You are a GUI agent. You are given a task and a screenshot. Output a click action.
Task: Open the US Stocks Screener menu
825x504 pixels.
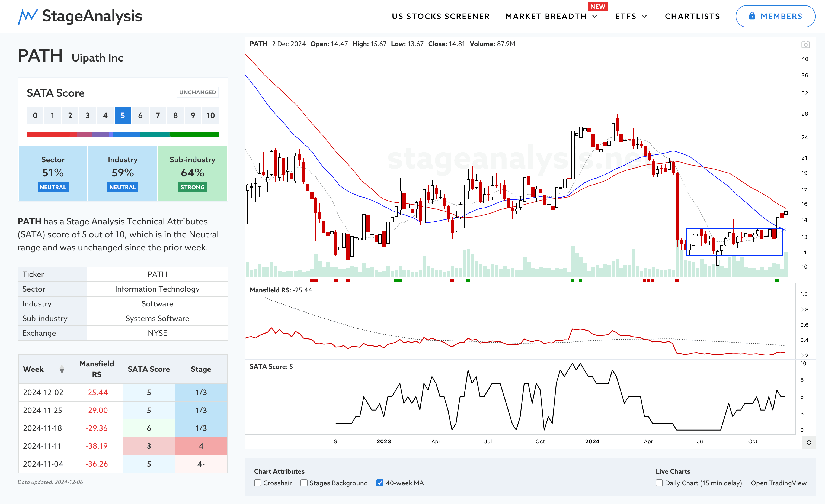click(441, 16)
